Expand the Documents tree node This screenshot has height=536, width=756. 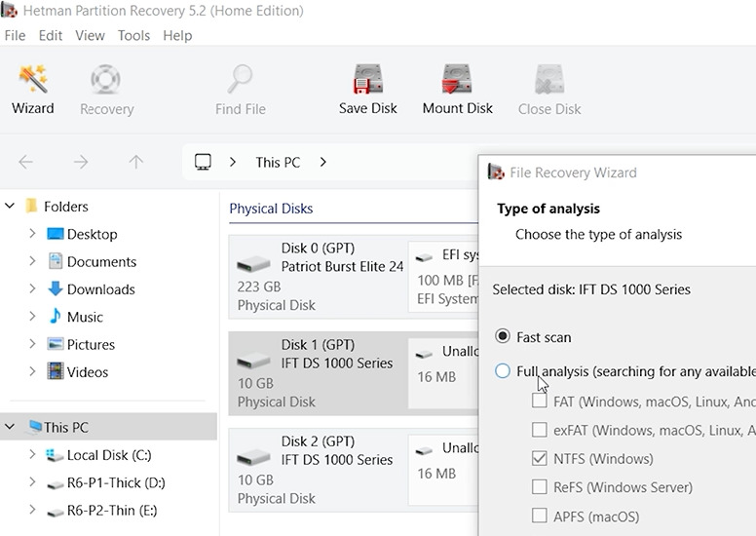(32, 261)
